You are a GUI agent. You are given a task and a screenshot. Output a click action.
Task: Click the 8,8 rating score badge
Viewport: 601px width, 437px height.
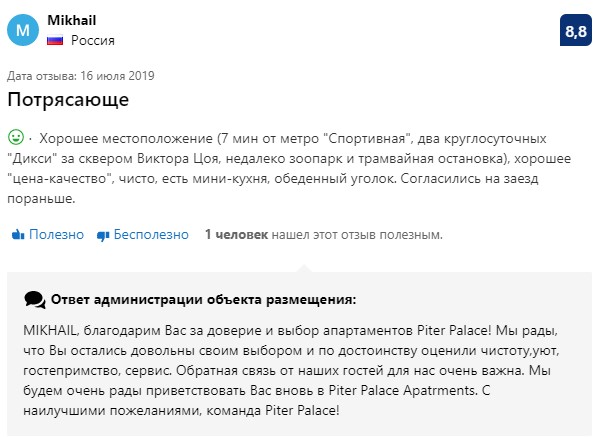pyautogui.click(x=576, y=30)
